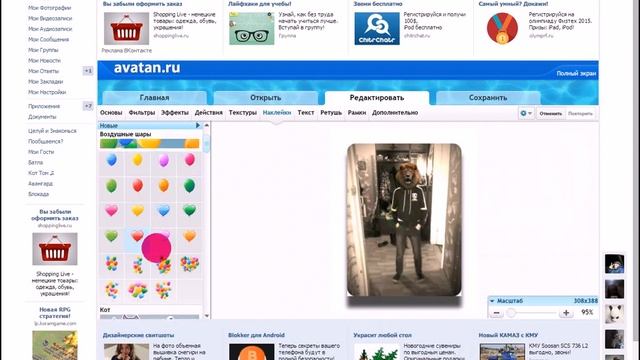Screen dimensions: 640x360
Task: Click the sticker panel scrollbar thumb
Action: (207, 144)
